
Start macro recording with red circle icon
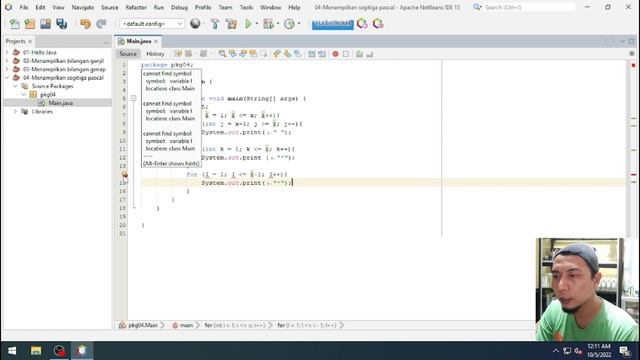tap(336, 54)
